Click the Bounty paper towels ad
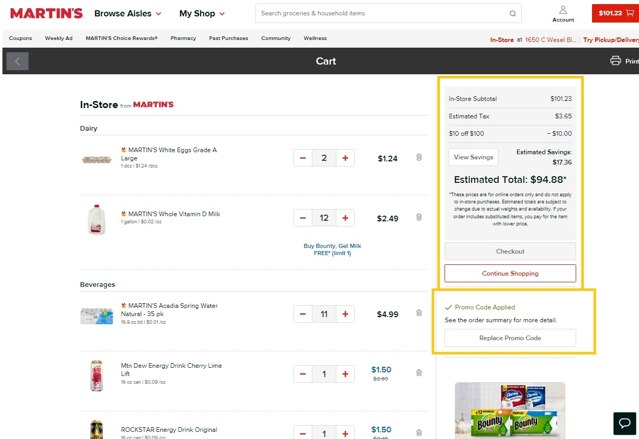The width and height of the screenshot is (639, 439). [510, 410]
